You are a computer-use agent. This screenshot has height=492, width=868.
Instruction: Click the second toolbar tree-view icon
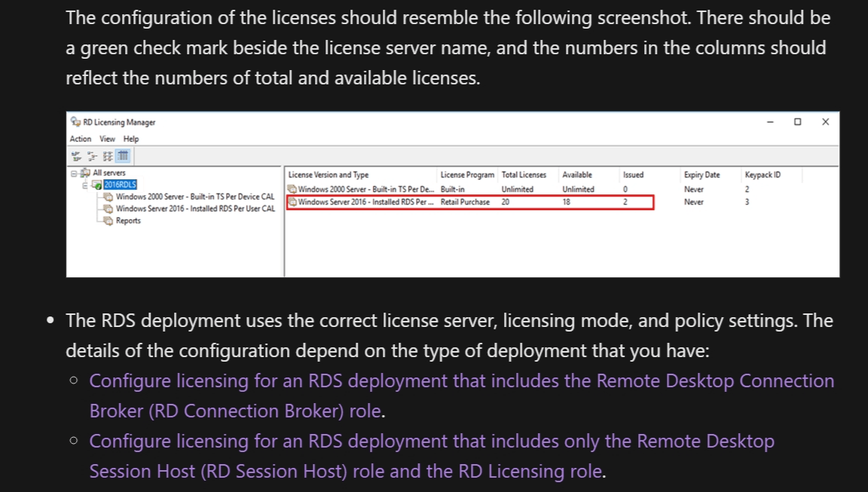92,156
